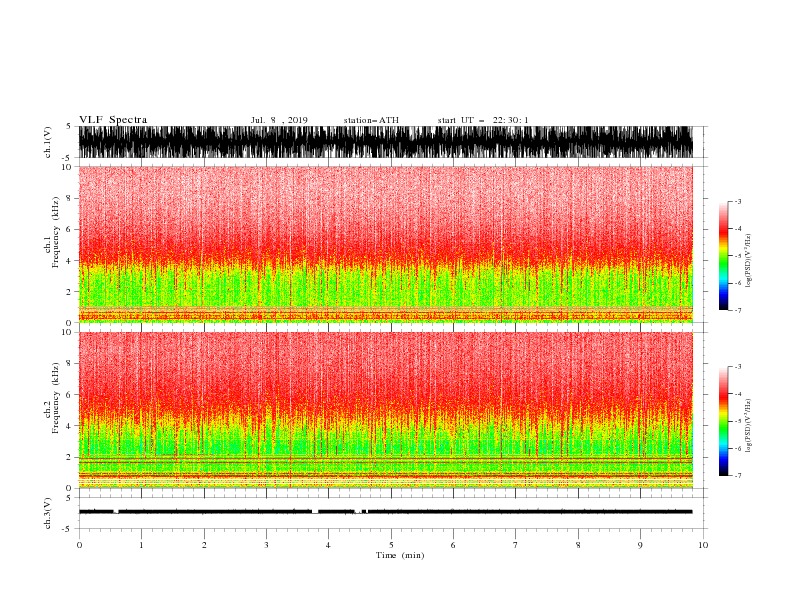The width and height of the screenshot is (792, 612).
Task: Click time axis tick label "1"
Action: (141, 545)
